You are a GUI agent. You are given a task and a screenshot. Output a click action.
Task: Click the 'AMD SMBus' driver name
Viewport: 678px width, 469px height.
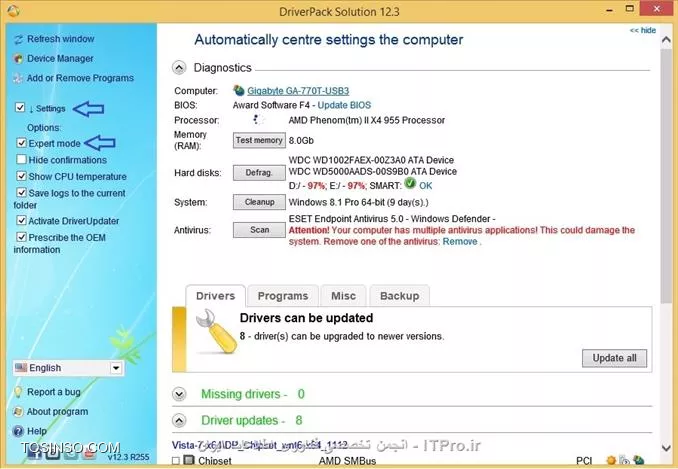(347, 461)
